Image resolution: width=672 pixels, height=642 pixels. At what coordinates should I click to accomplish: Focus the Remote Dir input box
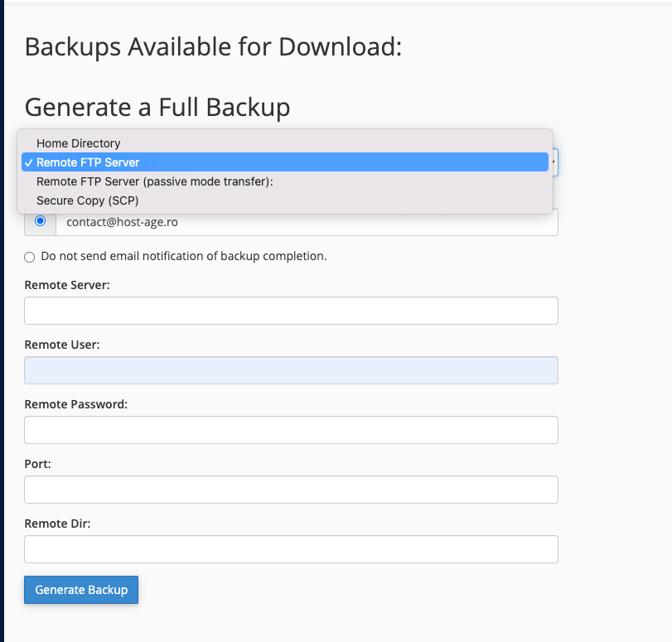(290, 548)
